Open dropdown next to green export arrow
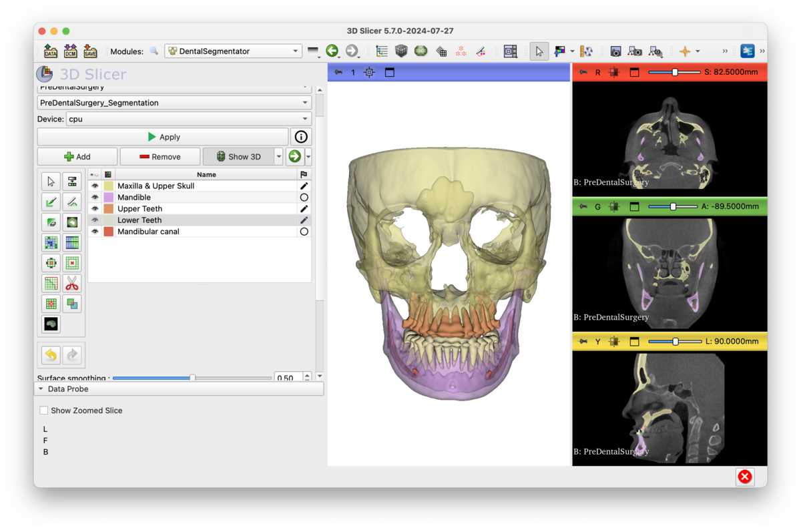The height and width of the screenshot is (532, 801). pos(308,157)
